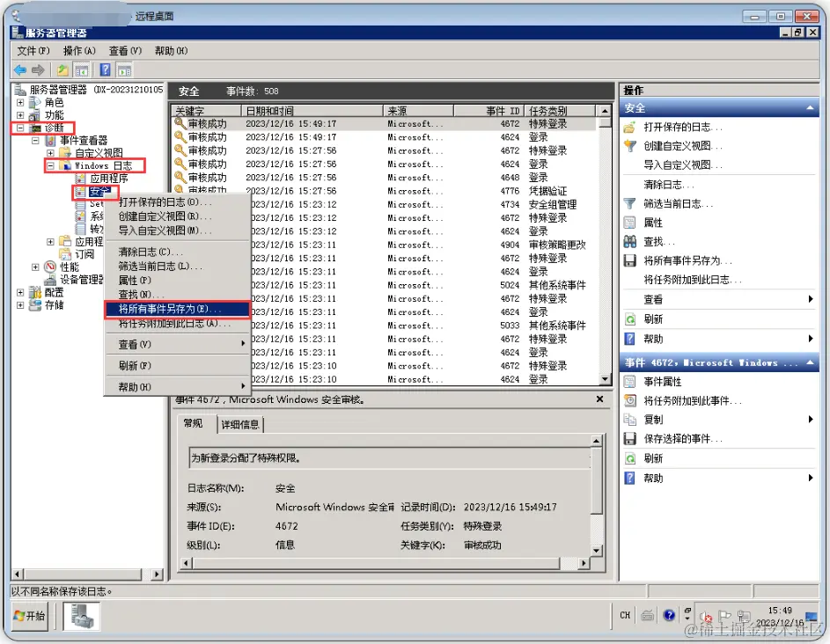Collapse the Windows 日志 tree node

[x=51, y=165]
